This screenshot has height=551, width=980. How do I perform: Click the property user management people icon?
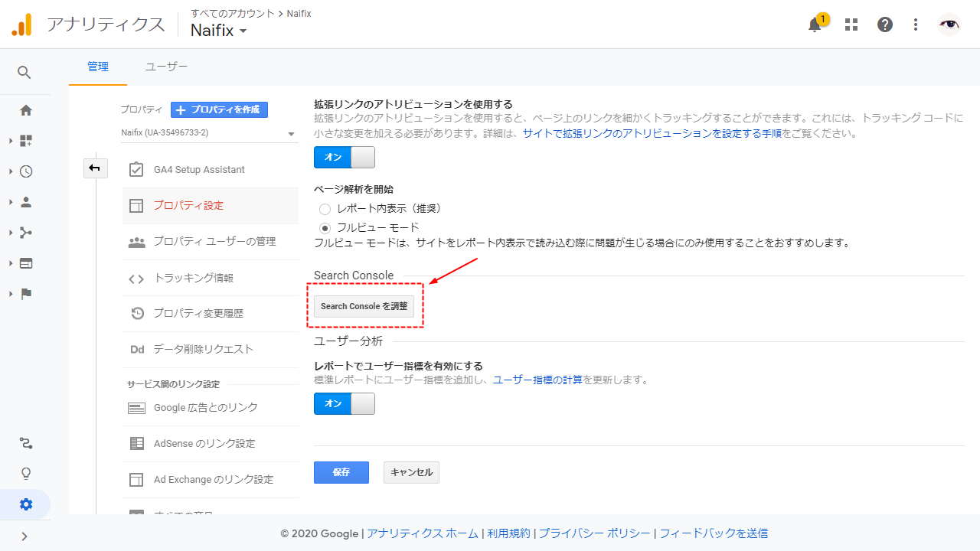[x=136, y=242]
